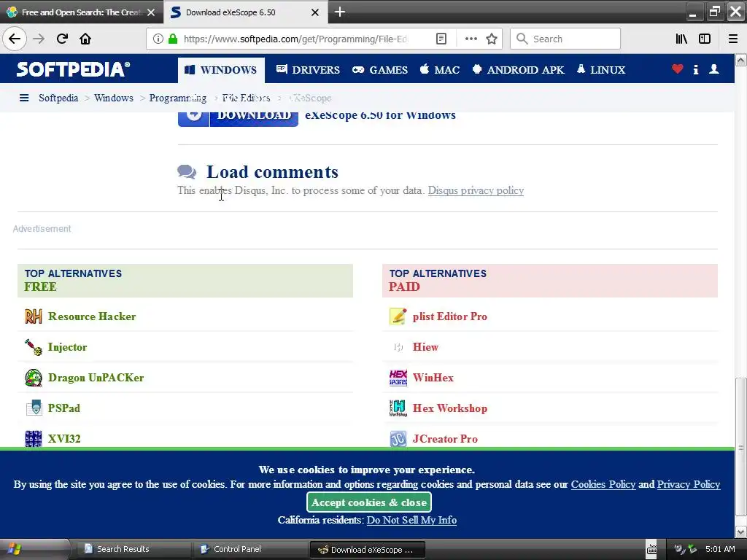The width and height of the screenshot is (747, 560).
Task: Click the speech bubbles Load comments icon
Action: 187,171
